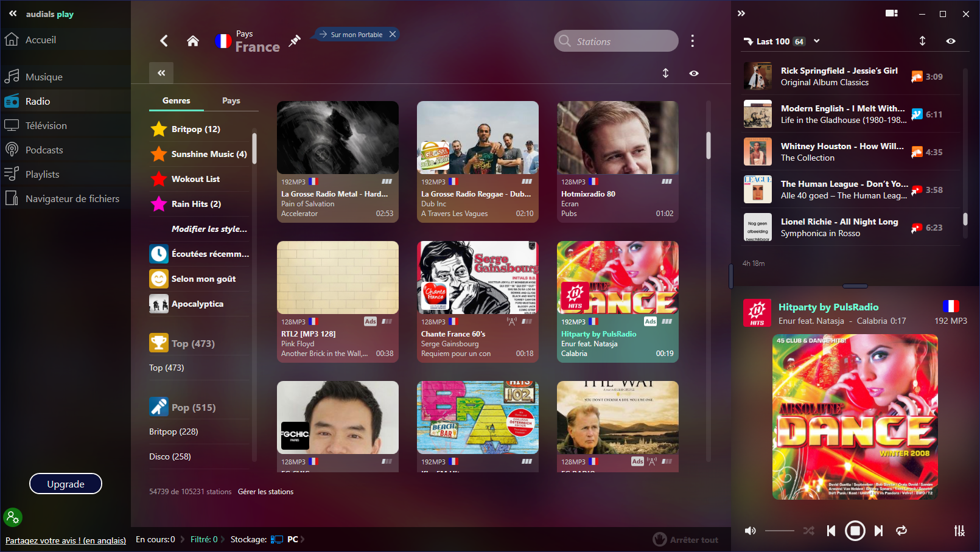Click Arrêter tout button
Image resolution: width=980 pixels, height=552 pixels.
(685, 539)
